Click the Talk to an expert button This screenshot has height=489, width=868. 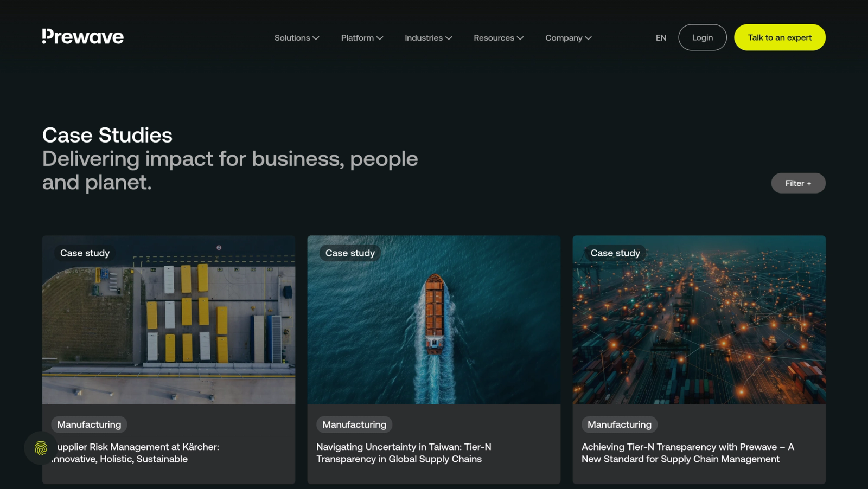(x=780, y=37)
